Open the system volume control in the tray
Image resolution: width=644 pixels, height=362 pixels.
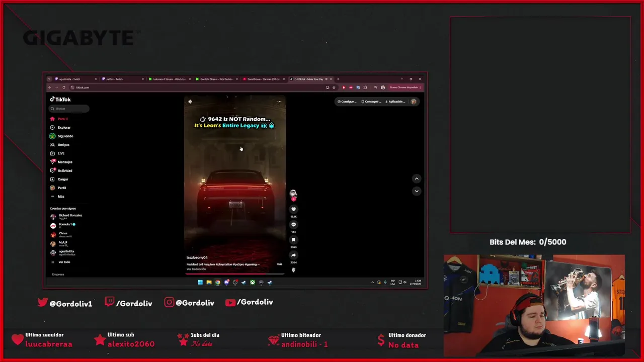[405, 283]
